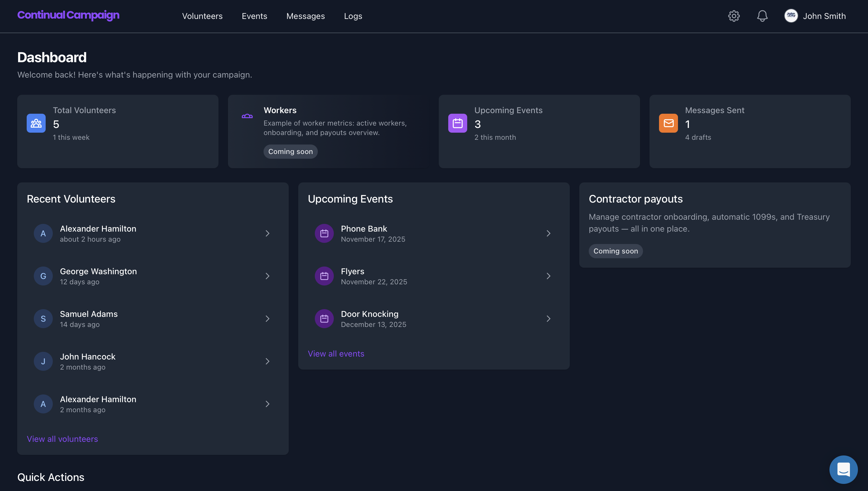
Task: Click the Total Volunteers people icon
Action: 36,123
